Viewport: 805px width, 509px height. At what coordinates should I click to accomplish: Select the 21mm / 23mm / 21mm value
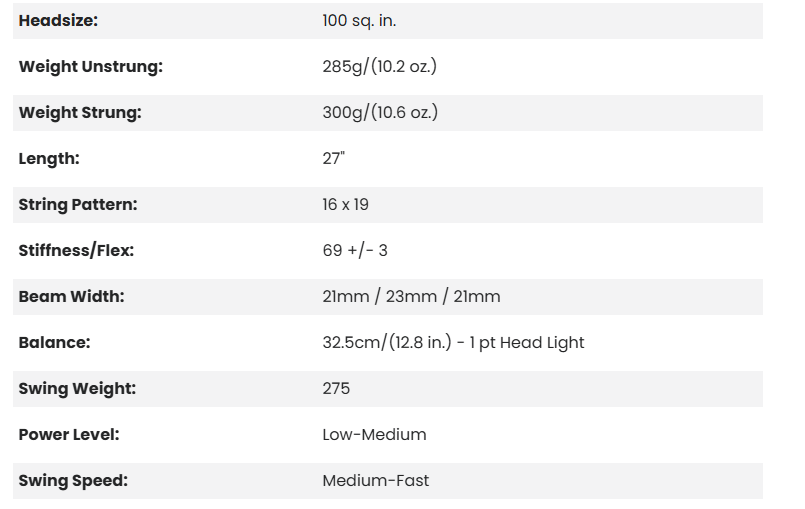[x=411, y=297]
